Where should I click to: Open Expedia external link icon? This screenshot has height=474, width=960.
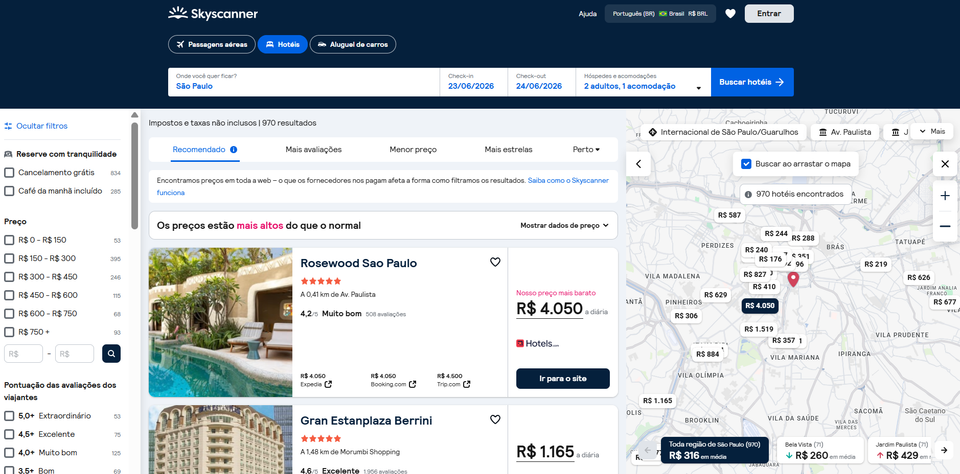[328, 385]
